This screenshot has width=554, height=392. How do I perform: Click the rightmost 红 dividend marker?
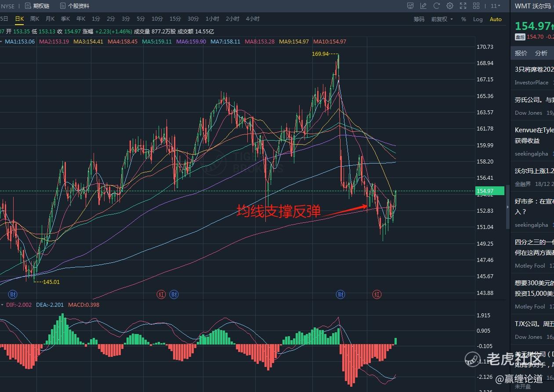(377, 294)
